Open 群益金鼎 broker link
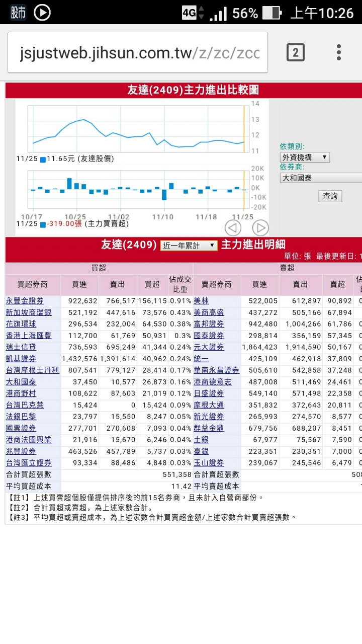 (209, 428)
